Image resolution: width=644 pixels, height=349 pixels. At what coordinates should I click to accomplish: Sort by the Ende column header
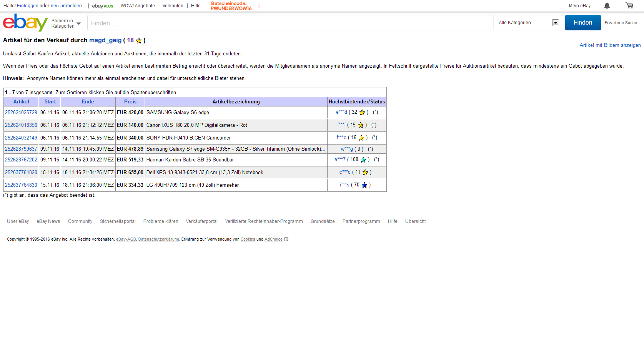pyautogui.click(x=88, y=102)
